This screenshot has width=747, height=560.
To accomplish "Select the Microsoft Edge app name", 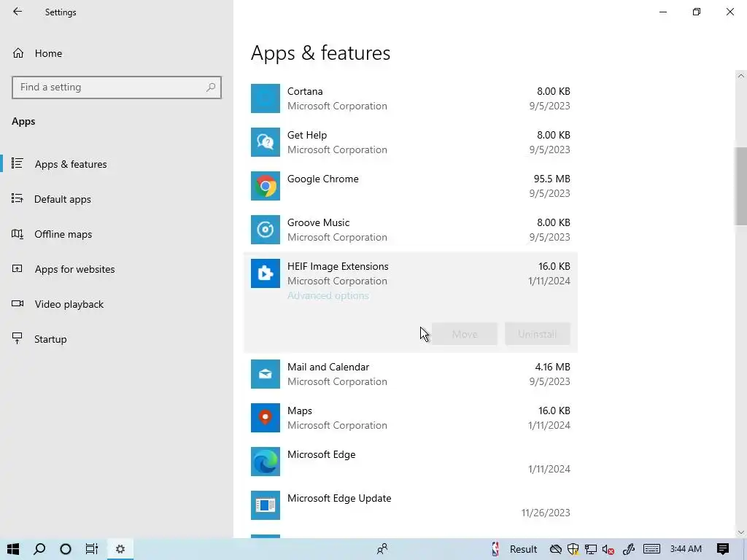I will [321, 455].
